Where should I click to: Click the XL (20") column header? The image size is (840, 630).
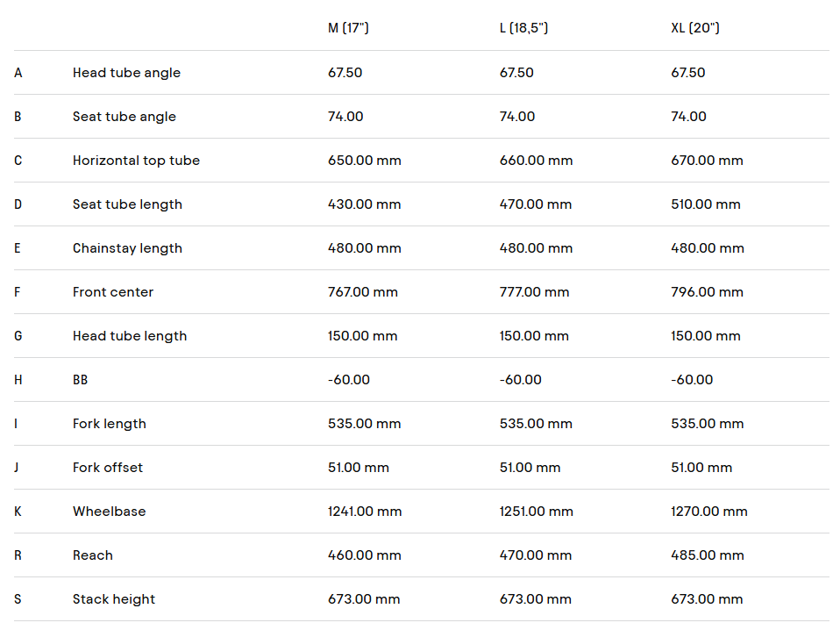point(694,28)
